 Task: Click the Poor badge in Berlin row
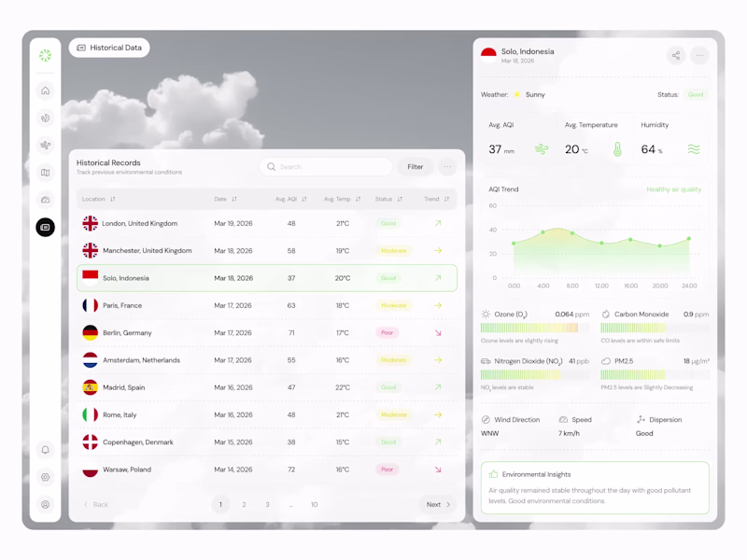tap(387, 333)
